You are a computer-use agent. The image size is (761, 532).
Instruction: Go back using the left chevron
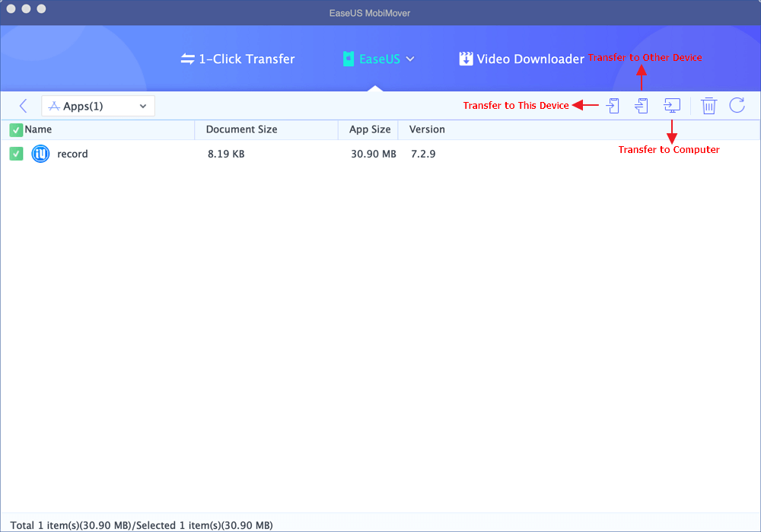pyautogui.click(x=23, y=106)
